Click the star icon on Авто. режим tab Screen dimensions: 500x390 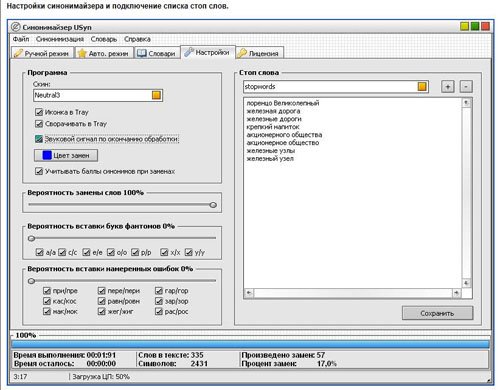pyautogui.click(x=82, y=53)
